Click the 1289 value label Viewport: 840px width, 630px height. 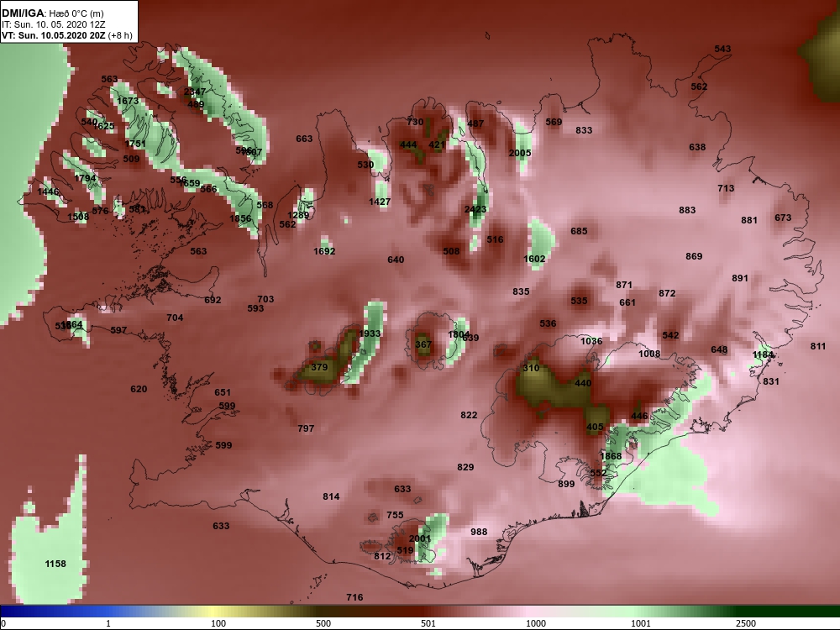[x=298, y=215]
